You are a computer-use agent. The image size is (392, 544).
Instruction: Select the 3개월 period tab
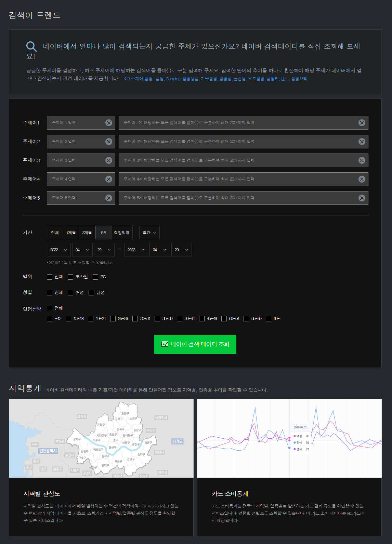pos(87,233)
